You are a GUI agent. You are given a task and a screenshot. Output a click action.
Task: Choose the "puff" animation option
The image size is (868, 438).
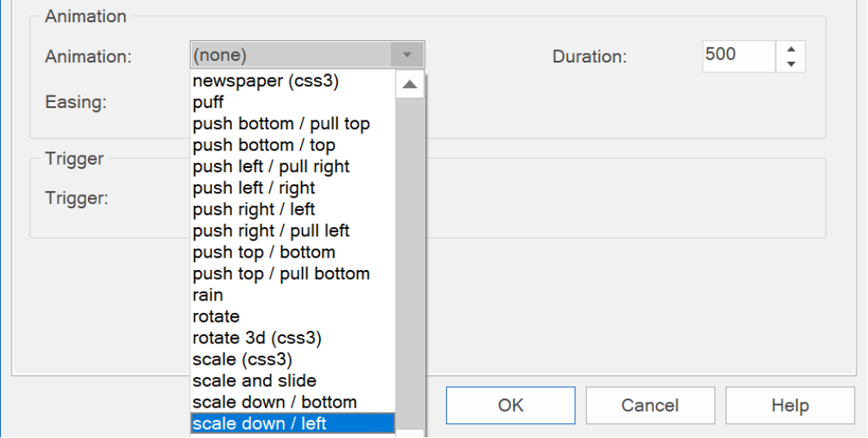(293, 102)
